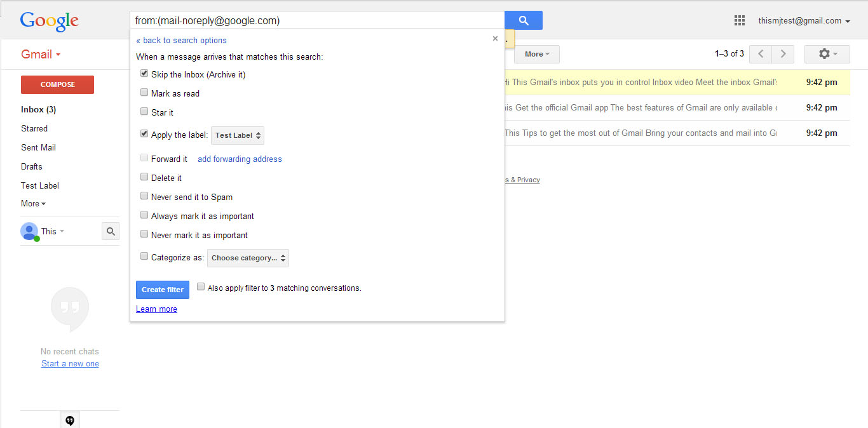Open the Learn more link
Image resolution: width=868 pixels, height=428 pixels.
[x=156, y=309]
